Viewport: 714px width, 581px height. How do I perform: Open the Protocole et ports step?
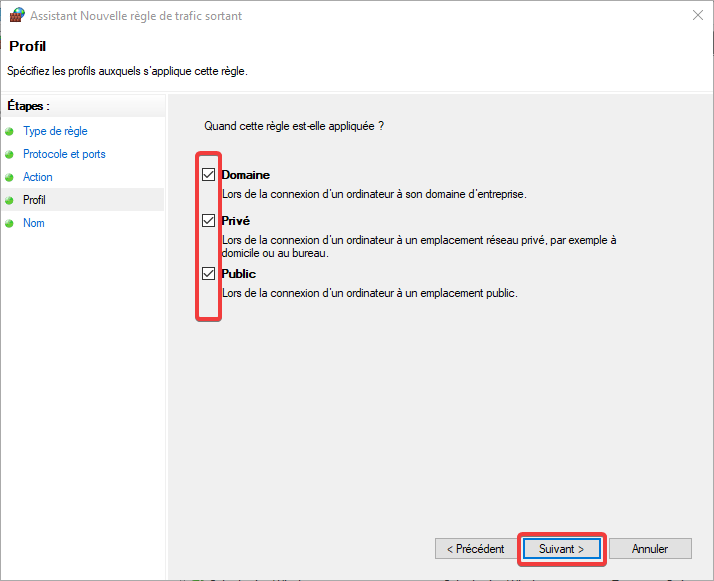(64, 154)
